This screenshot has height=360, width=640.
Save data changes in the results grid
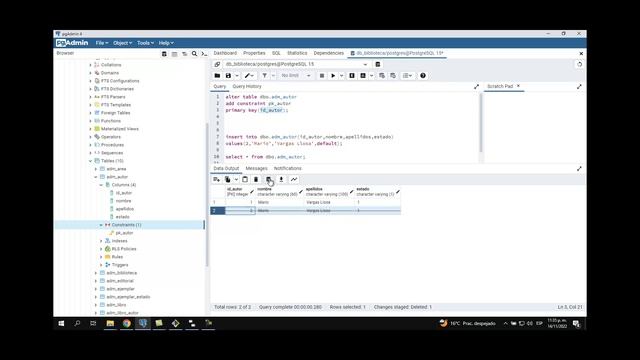click(x=269, y=180)
